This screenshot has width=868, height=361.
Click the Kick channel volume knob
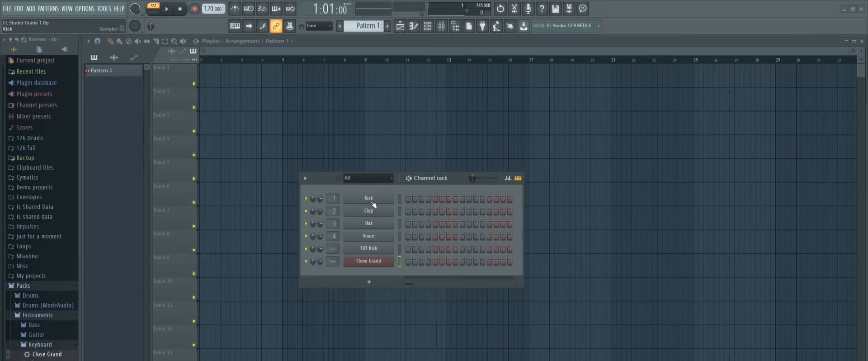click(320, 199)
